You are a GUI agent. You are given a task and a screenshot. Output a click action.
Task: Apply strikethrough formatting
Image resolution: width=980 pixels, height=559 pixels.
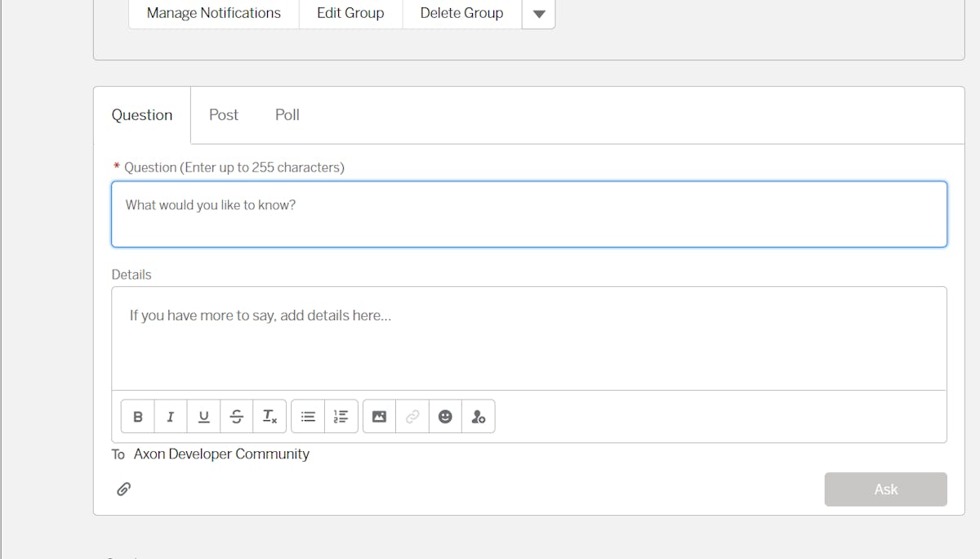237,417
